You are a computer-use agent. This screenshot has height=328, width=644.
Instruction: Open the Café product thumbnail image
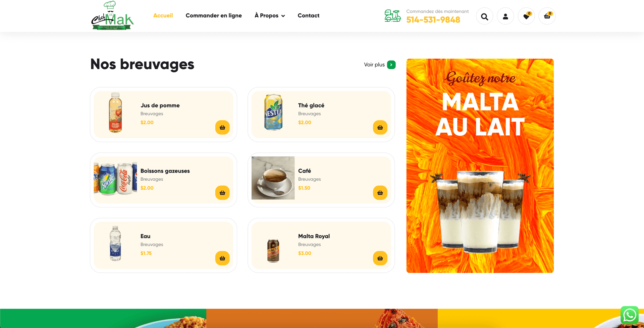coord(273,178)
